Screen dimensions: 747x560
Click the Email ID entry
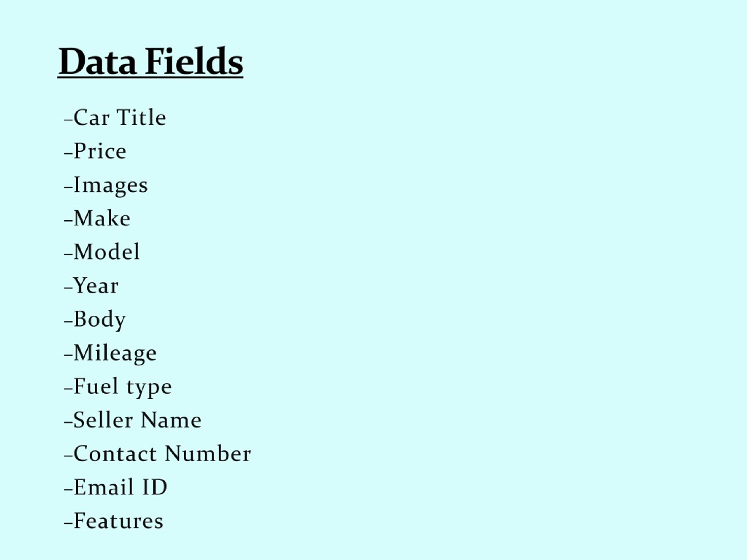click(116, 487)
